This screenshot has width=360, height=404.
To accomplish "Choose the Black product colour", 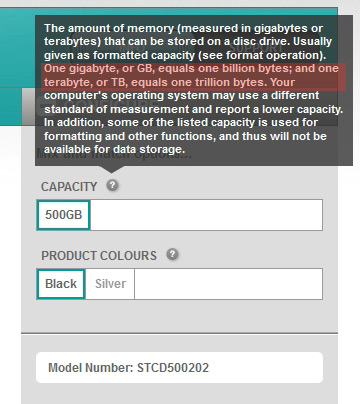I will (x=61, y=284).
